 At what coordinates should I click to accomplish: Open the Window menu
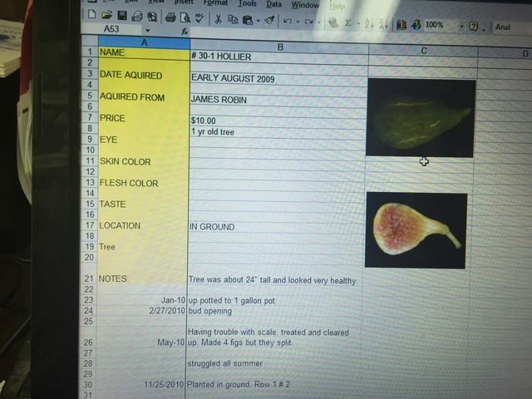(305, 5)
